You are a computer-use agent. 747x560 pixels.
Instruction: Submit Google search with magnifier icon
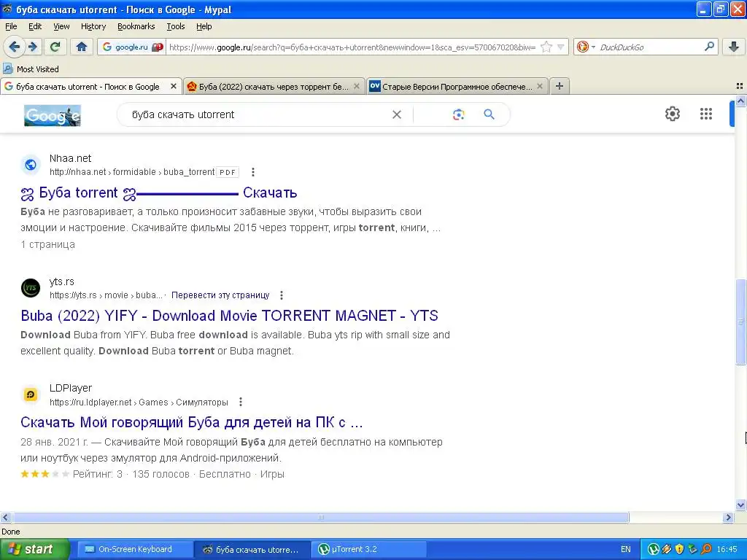[x=489, y=114]
